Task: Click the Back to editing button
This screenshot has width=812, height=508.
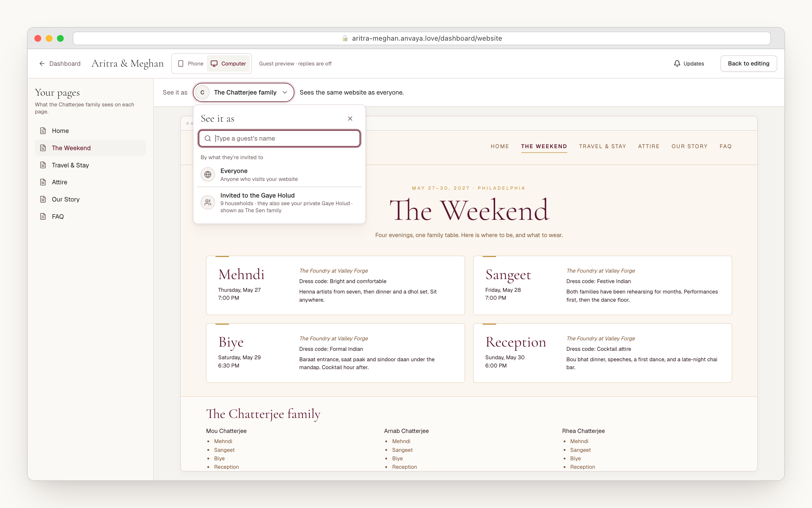Action: tap(748, 63)
